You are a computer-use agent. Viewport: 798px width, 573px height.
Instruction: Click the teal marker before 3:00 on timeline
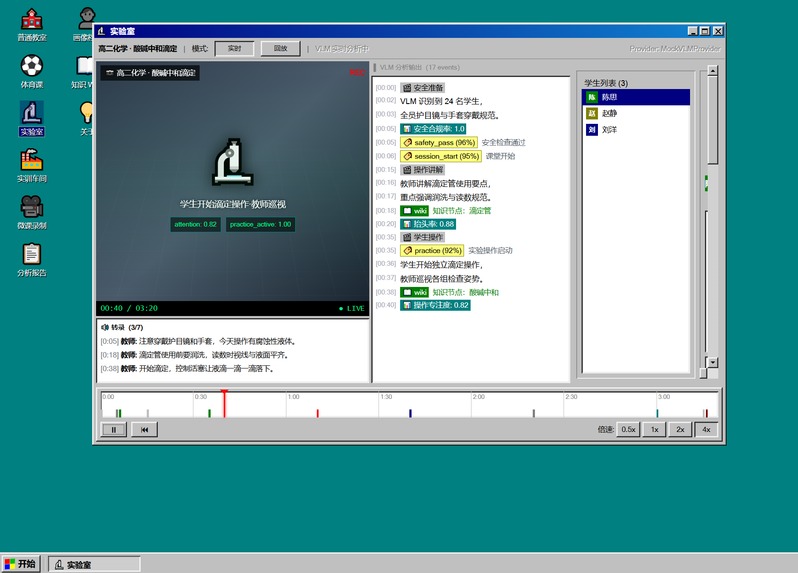(657, 413)
